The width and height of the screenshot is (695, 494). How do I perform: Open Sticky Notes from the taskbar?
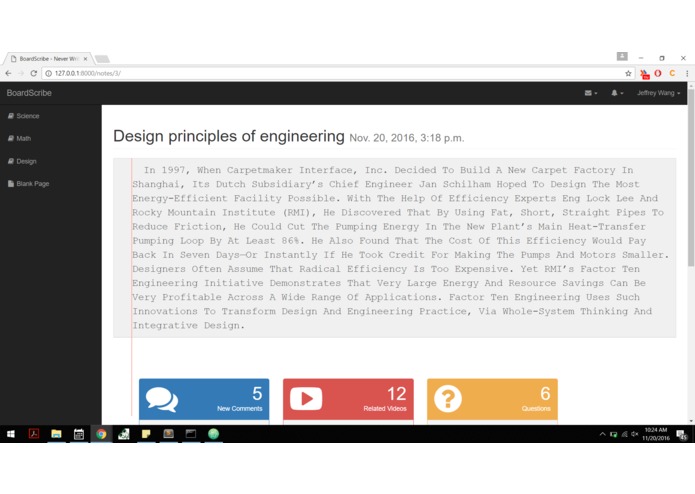tap(146, 434)
